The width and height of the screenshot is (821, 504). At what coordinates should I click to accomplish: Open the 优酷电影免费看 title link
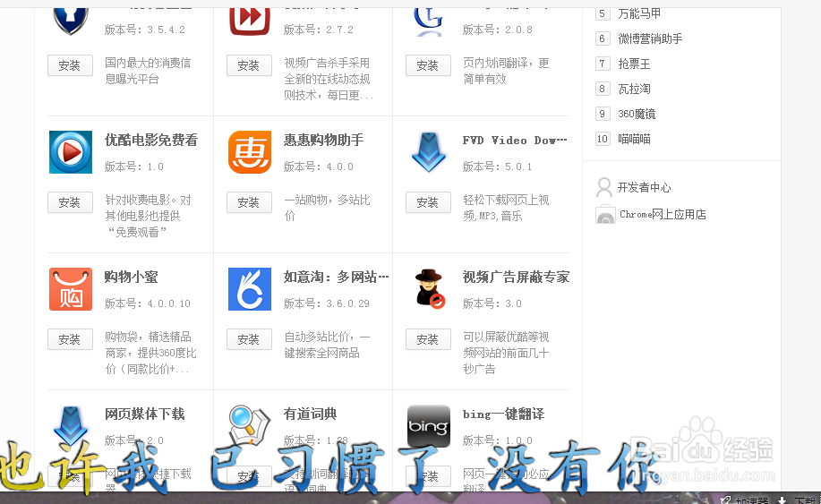pos(151,141)
